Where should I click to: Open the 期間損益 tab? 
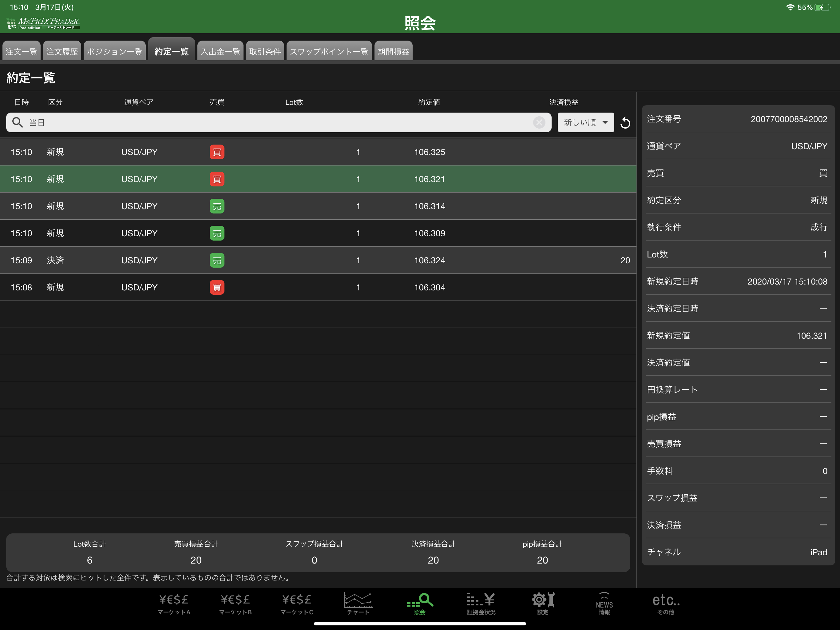[x=394, y=51]
